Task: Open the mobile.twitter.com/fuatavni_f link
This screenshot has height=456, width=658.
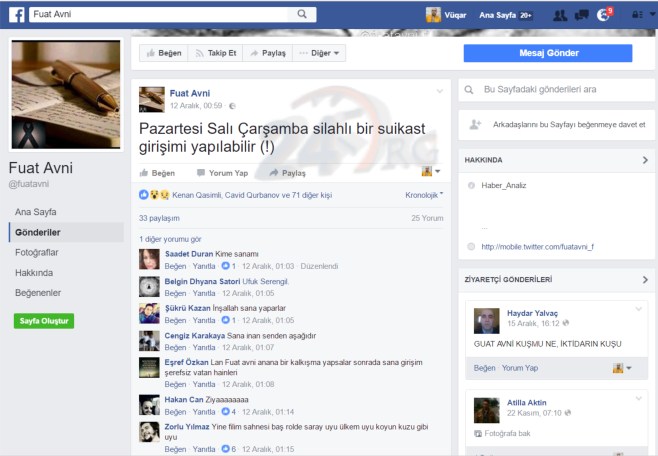Action: pyautogui.click(x=537, y=246)
